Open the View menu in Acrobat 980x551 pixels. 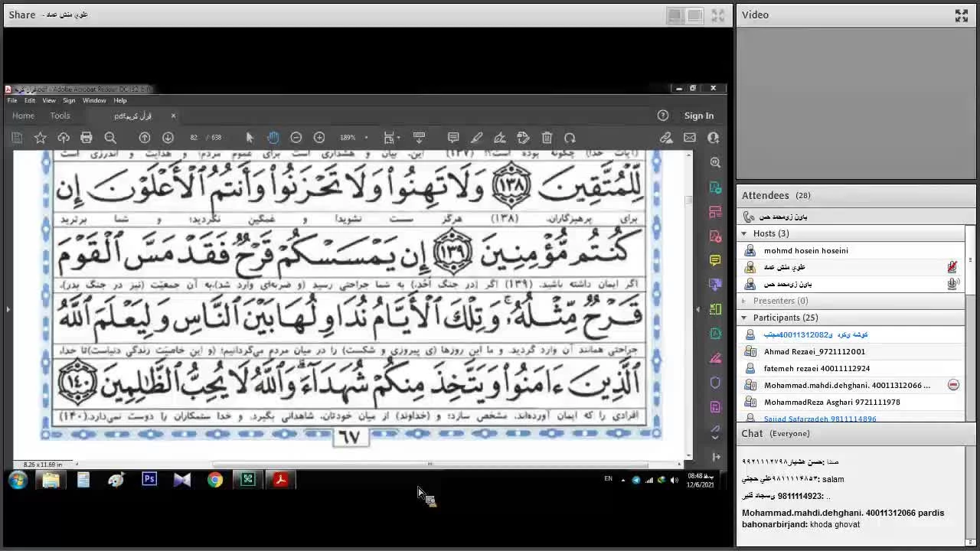pyautogui.click(x=48, y=100)
